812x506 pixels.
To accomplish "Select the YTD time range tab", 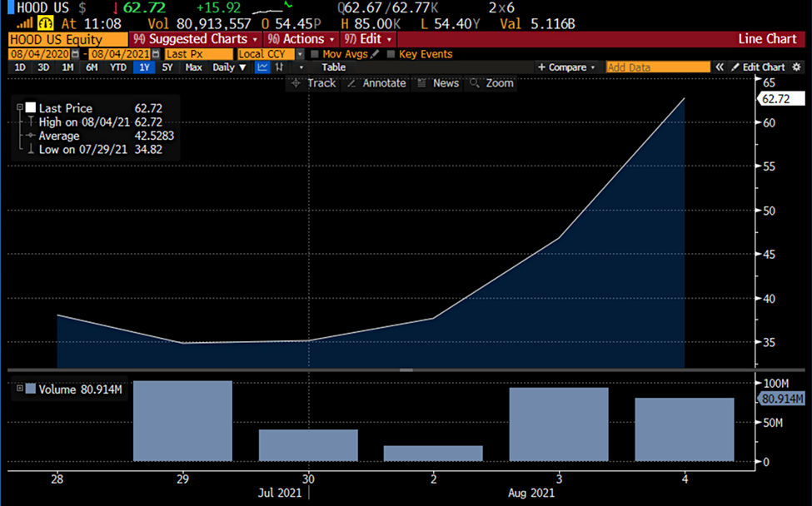I will [x=118, y=67].
